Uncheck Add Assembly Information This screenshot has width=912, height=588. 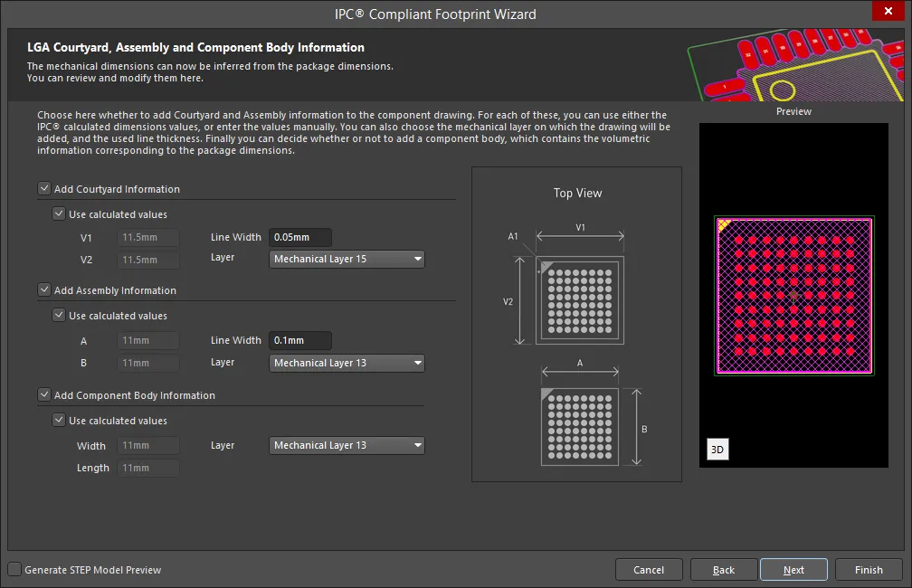44,289
